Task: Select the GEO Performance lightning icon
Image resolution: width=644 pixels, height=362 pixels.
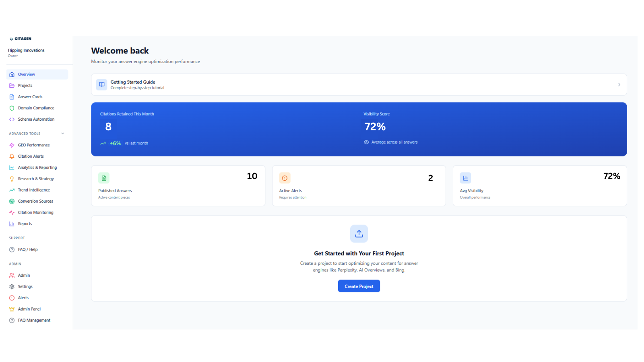Action: [12, 145]
